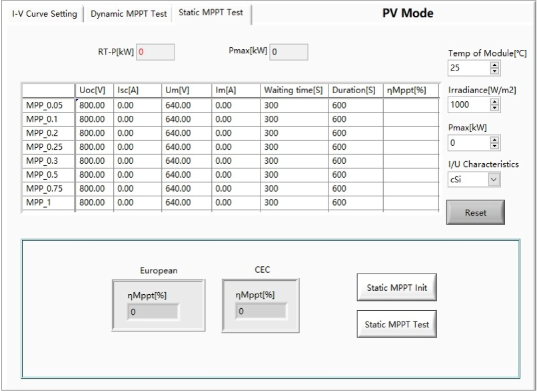Increment the Irradiance value using up arrow

point(494,102)
